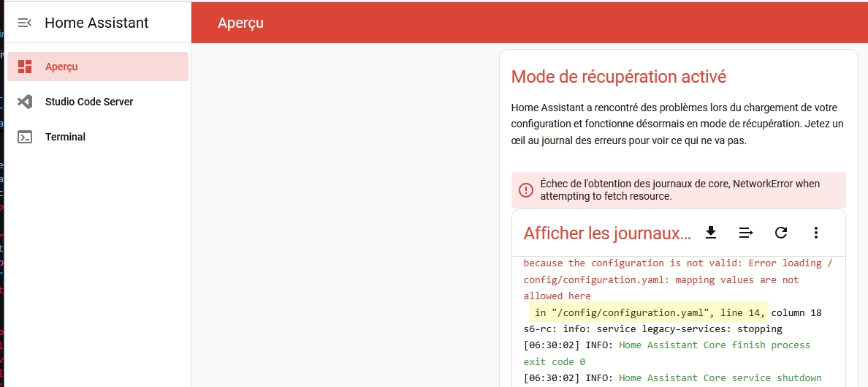Toggle line wrapping in the log viewer

[x=746, y=233]
